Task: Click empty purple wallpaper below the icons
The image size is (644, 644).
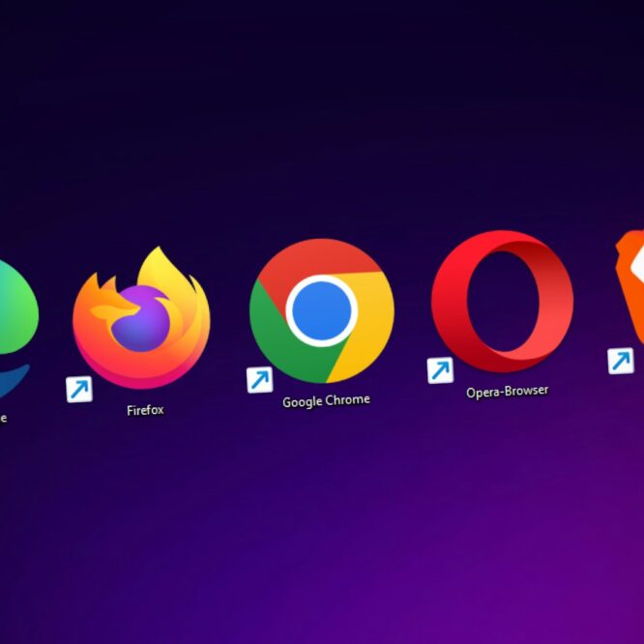Action: [322, 542]
